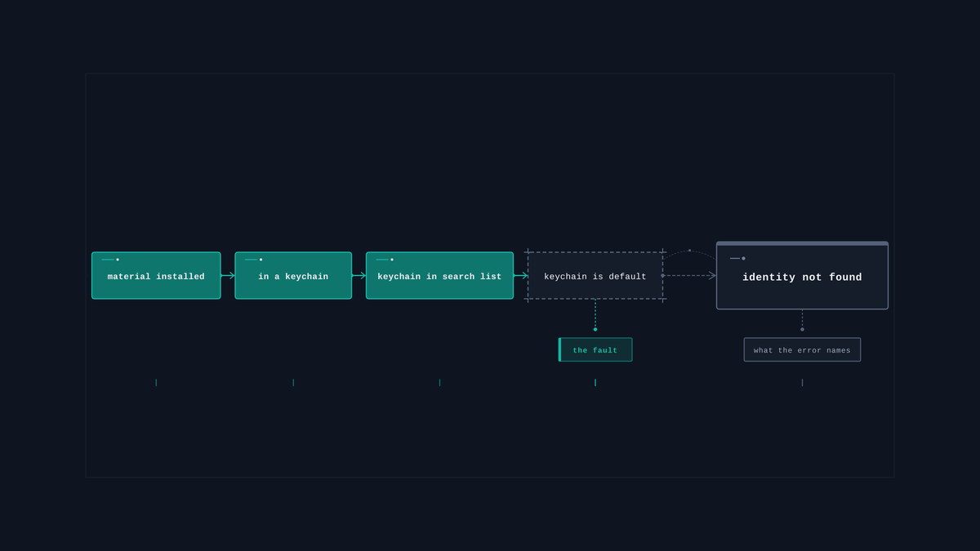Select the "in a keychain" node
Image resolution: width=980 pixels, height=551 pixels.
click(293, 275)
